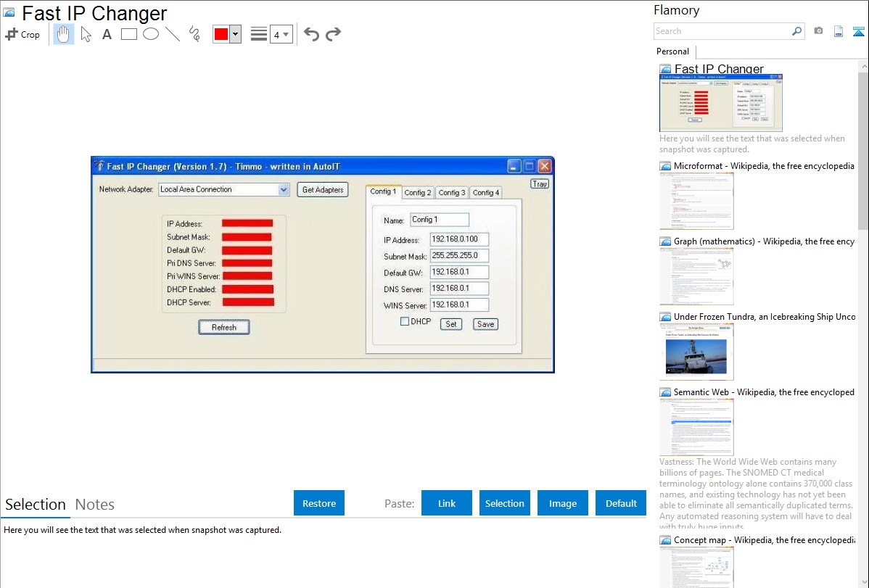
Task: Paste as Selection button
Action: click(505, 503)
